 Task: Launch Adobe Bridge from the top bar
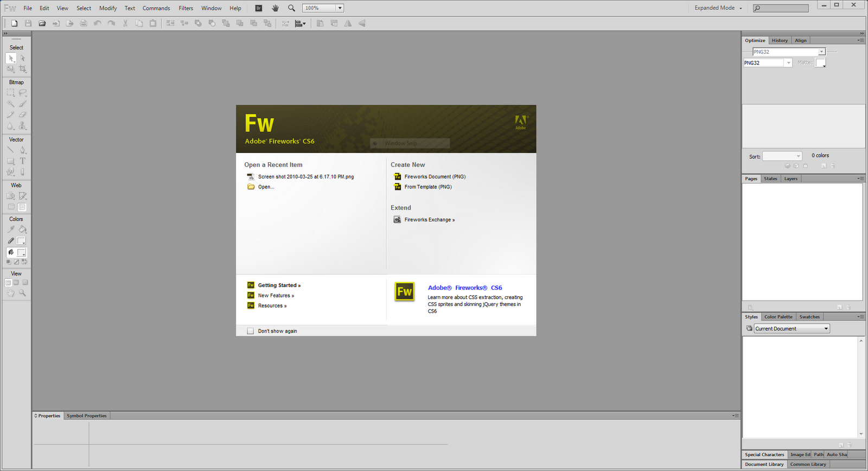259,8
